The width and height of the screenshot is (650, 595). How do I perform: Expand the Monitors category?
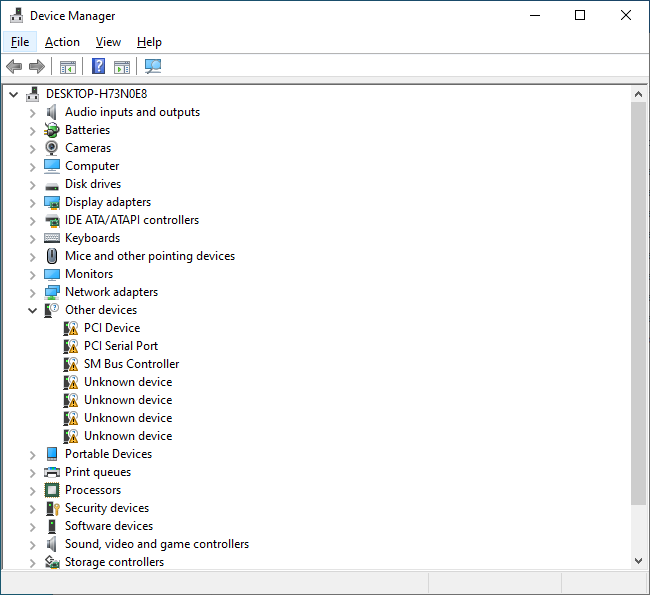[x=33, y=275]
